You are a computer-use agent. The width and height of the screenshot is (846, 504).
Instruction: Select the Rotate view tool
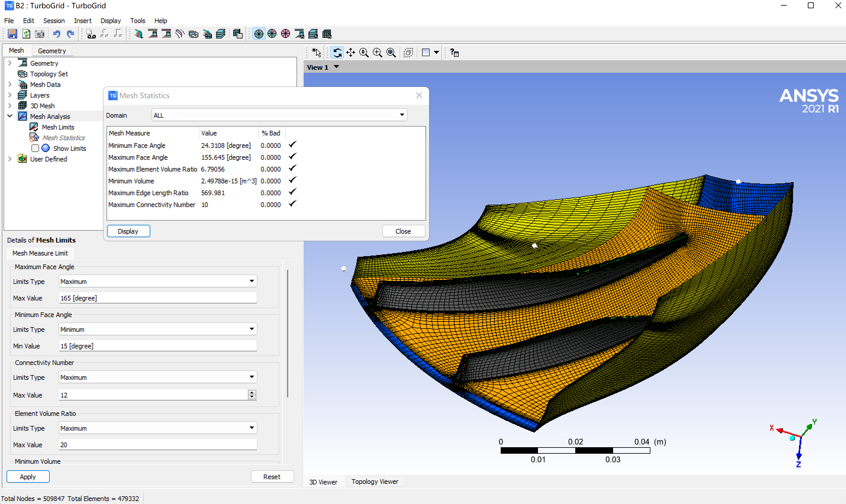click(x=337, y=53)
